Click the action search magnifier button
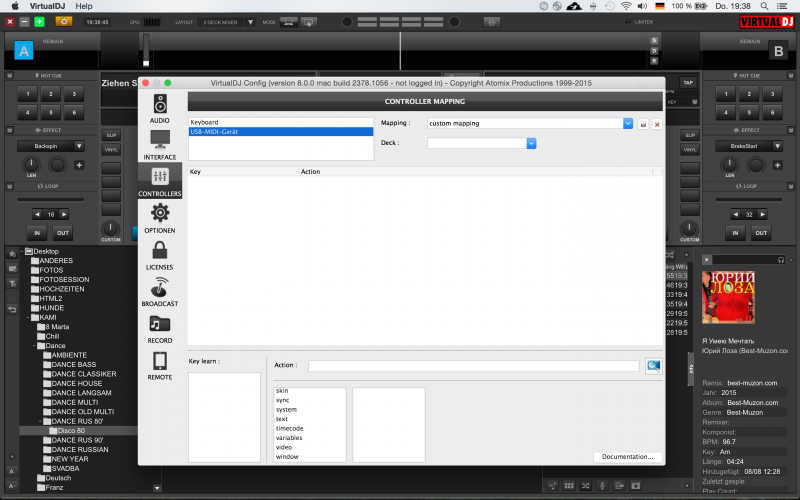This screenshot has height=500, width=800. (x=654, y=366)
